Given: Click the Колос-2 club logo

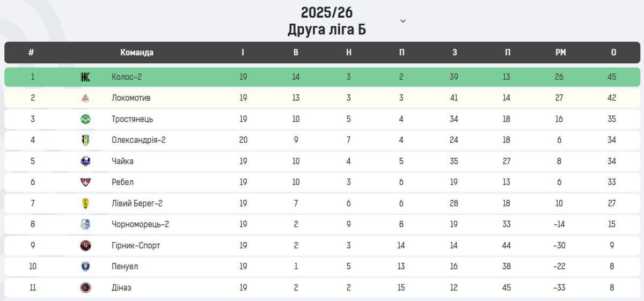Looking at the screenshot, I should pos(85,77).
